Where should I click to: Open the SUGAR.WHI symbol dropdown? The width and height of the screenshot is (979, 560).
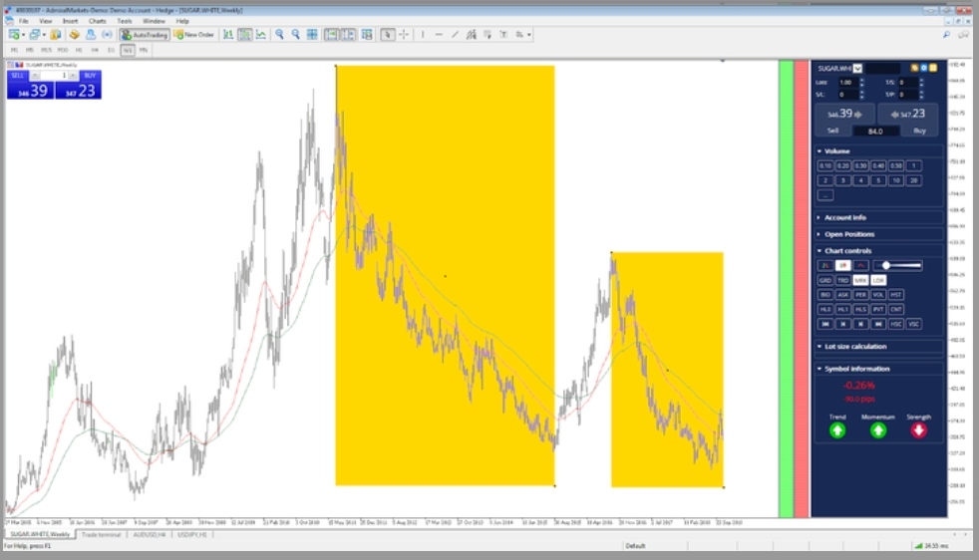857,68
